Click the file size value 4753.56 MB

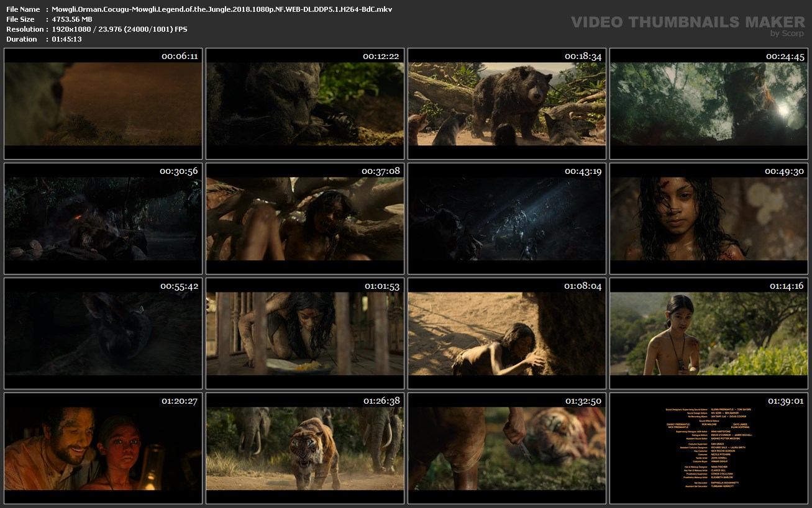[72, 19]
